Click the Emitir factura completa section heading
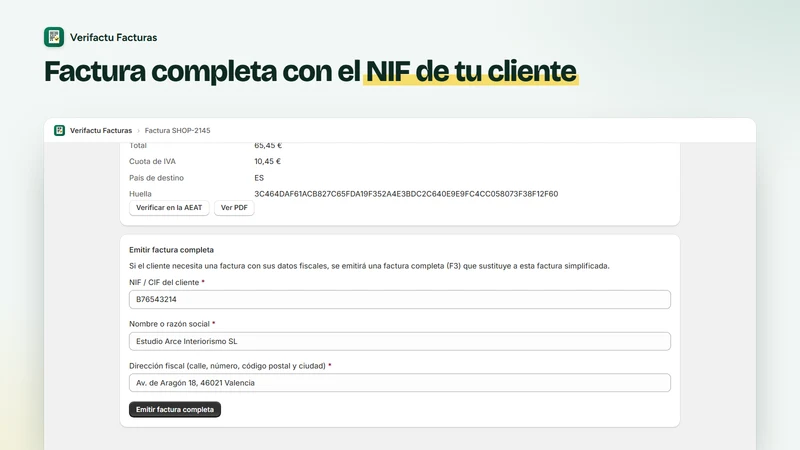 click(171, 250)
